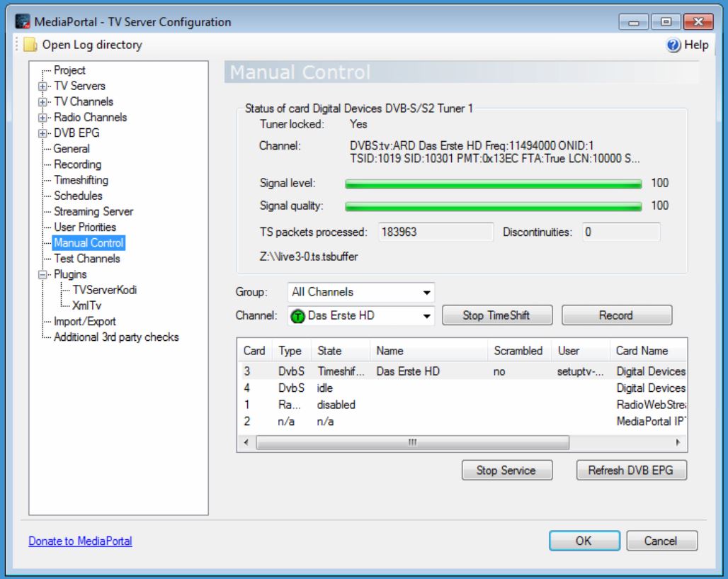Select Additional 3rd party checks
Viewport: 728px width, 579px height.
click(116, 337)
